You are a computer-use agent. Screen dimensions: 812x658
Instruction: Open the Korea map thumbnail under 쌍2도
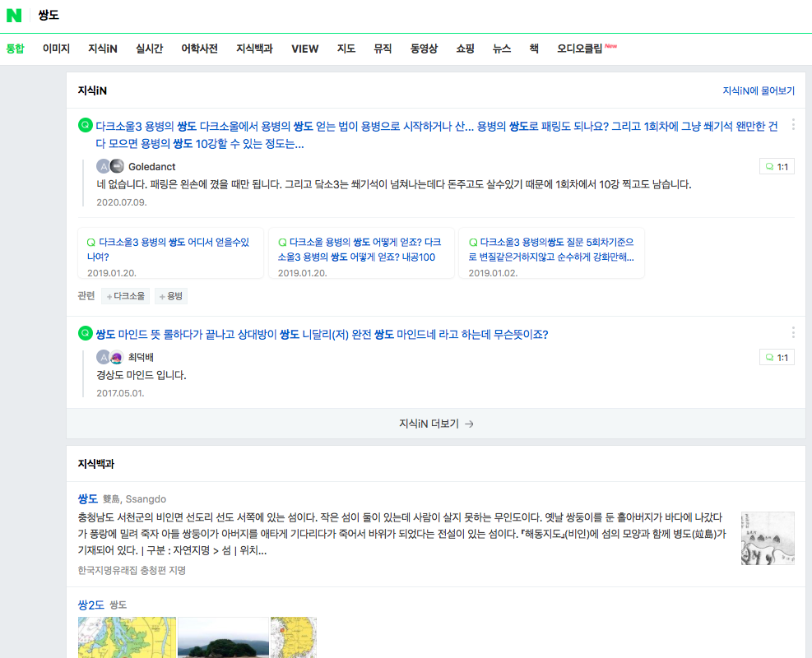click(x=294, y=637)
